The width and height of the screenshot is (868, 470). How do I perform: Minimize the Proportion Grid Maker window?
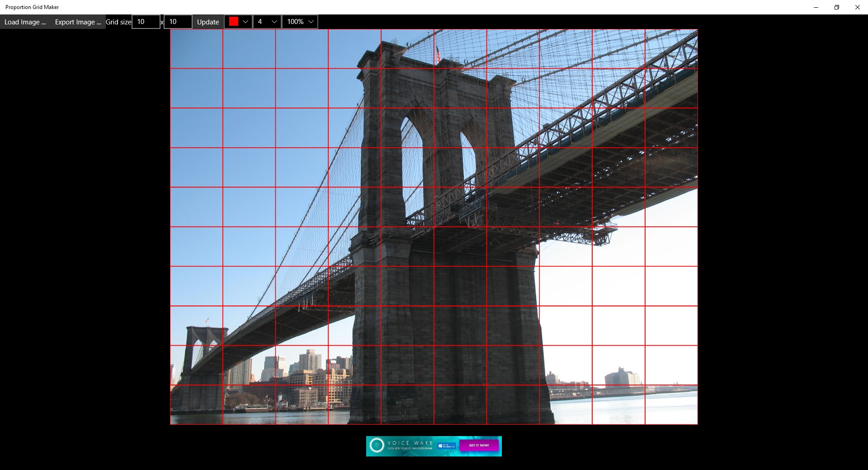coord(816,7)
